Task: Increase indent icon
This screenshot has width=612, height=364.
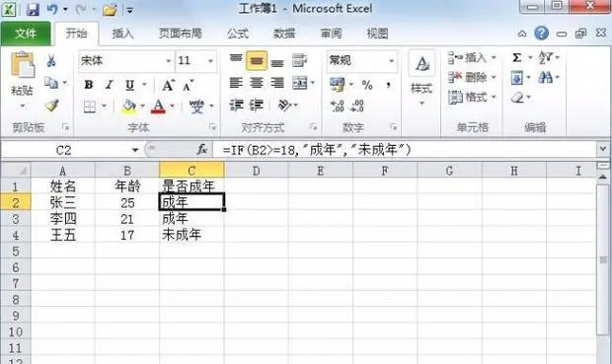Action: (257, 106)
